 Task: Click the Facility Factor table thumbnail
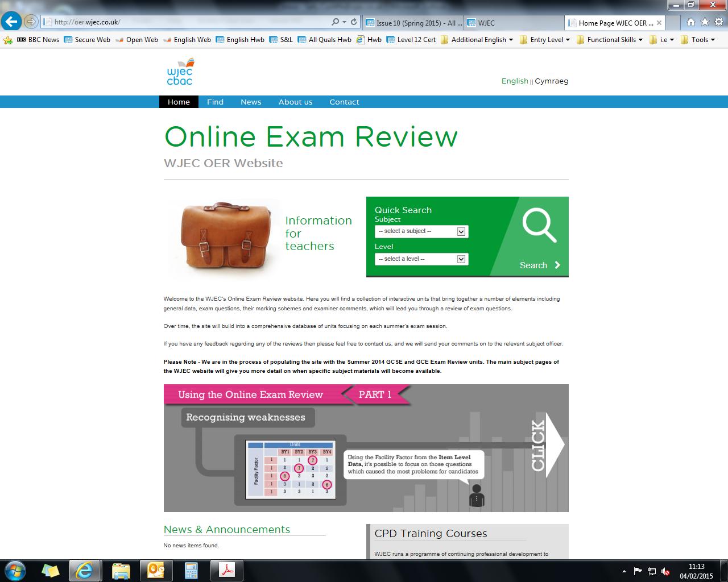click(291, 469)
